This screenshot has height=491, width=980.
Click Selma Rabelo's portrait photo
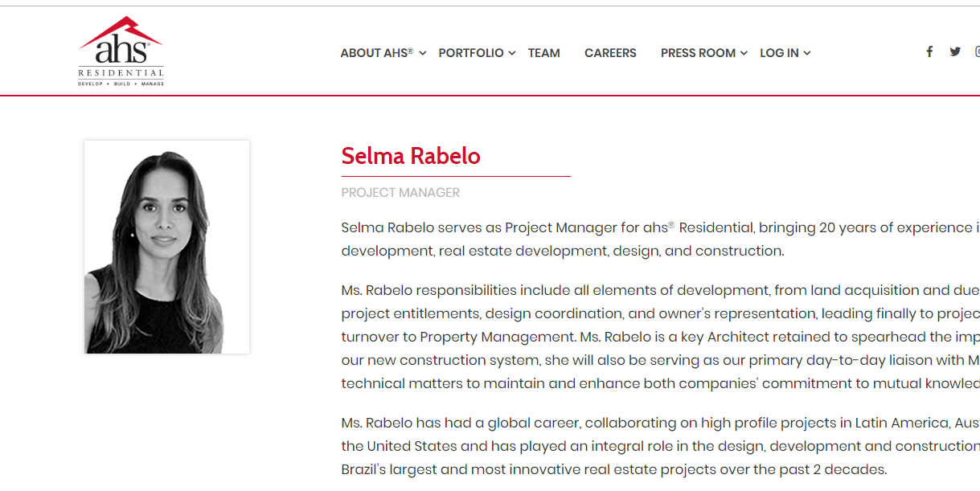point(166,247)
